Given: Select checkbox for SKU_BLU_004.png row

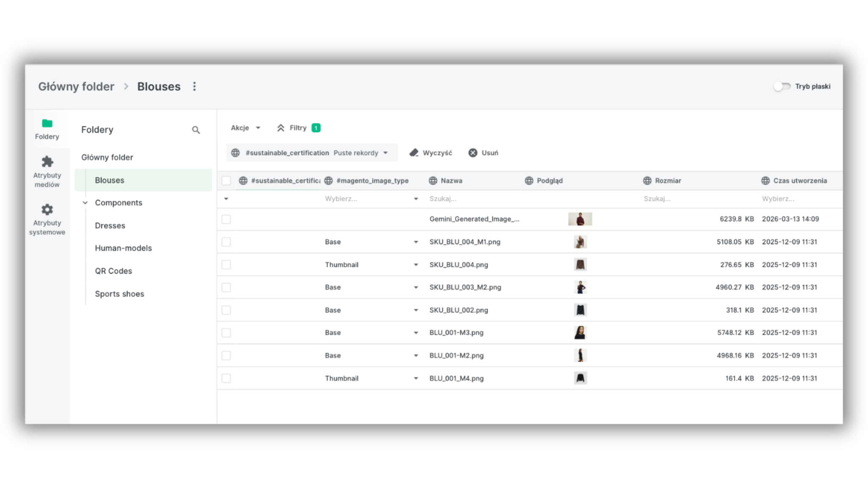Looking at the screenshot, I should coord(226,265).
